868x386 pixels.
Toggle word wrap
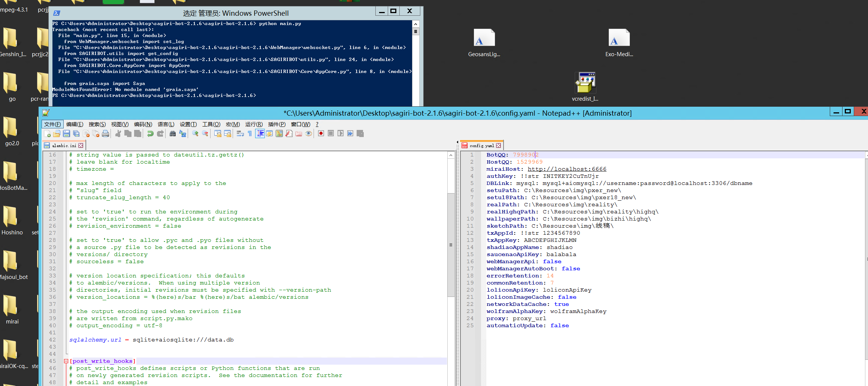tap(240, 134)
